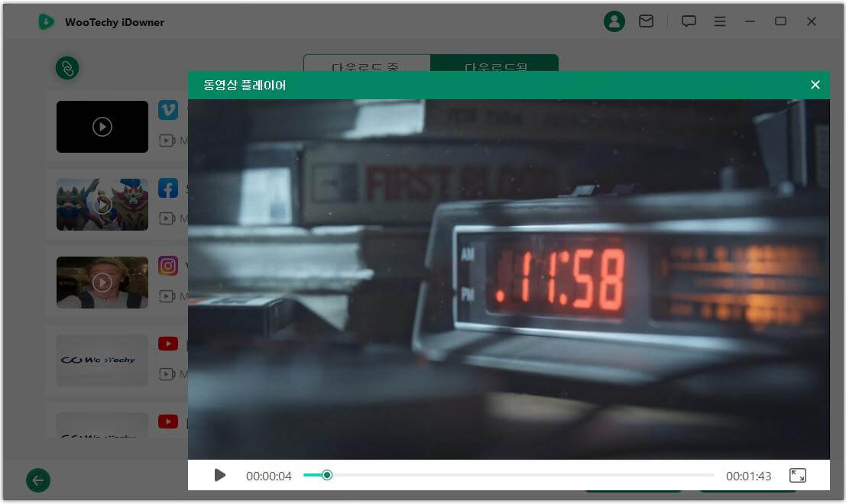Play the video in the player
The width and height of the screenshot is (846, 504).
pyautogui.click(x=220, y=475)
